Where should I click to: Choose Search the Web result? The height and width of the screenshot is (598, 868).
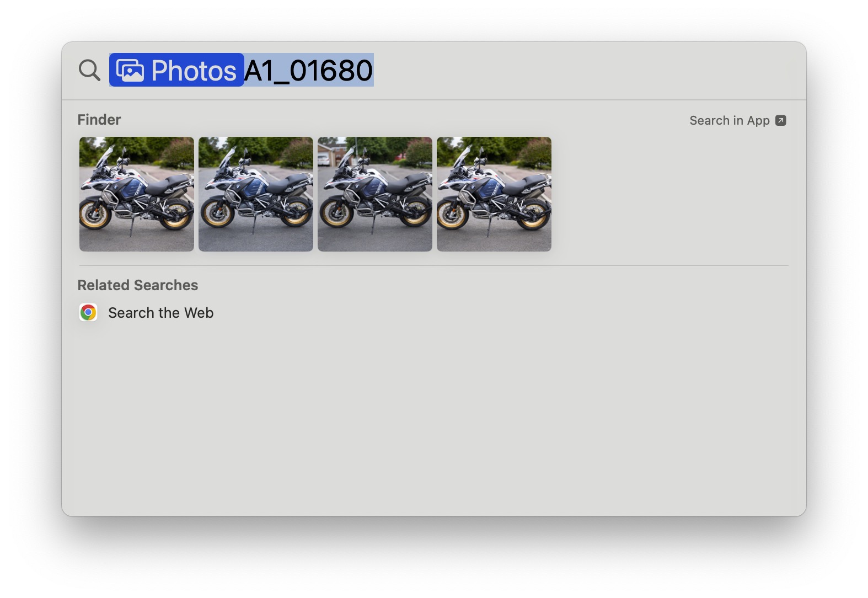[x=160, y=313]
